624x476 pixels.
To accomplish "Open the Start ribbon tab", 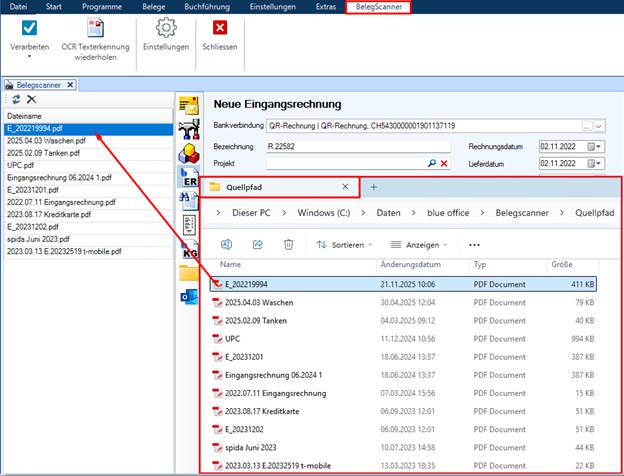I will point(53,7).
